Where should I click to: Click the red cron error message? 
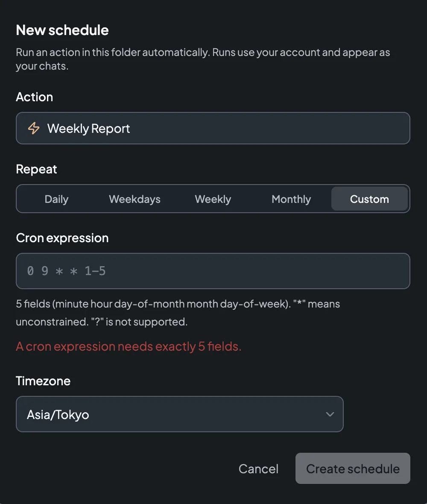tap(129, 346)
